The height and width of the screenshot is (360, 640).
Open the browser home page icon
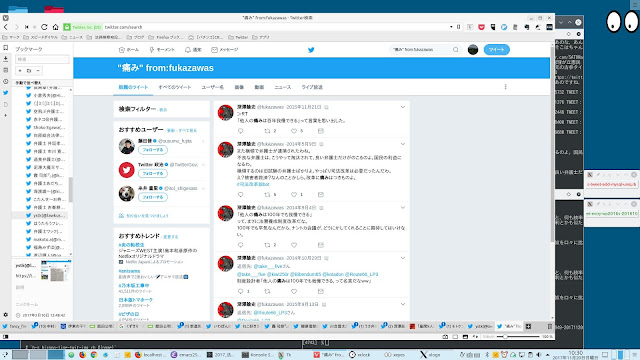click(x=56, y=27)
